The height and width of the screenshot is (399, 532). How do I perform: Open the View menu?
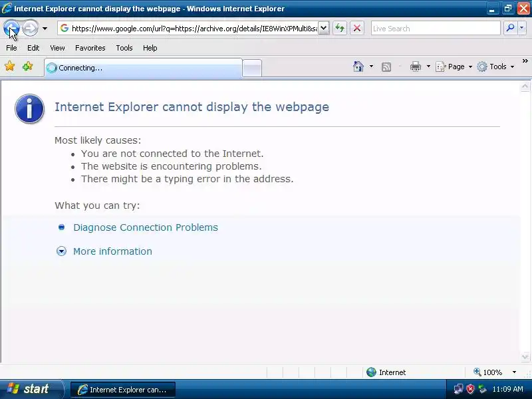click(x=57, y=48)
